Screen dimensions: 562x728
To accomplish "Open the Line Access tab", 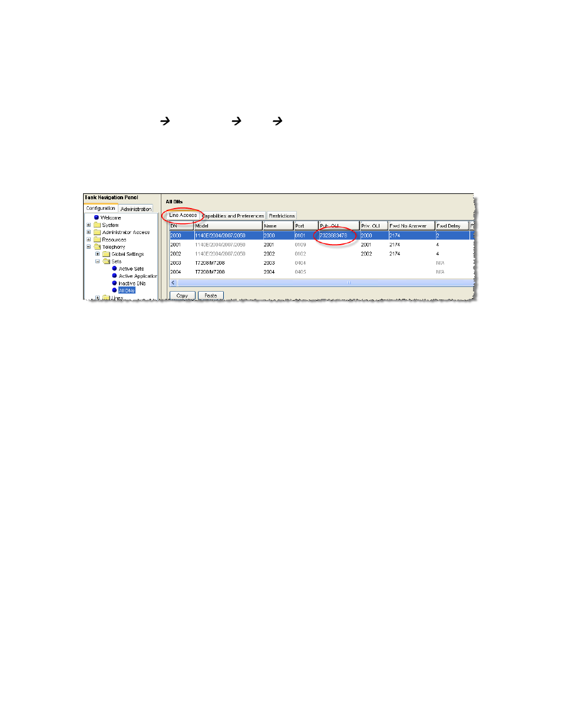I will tap(183, 215).
